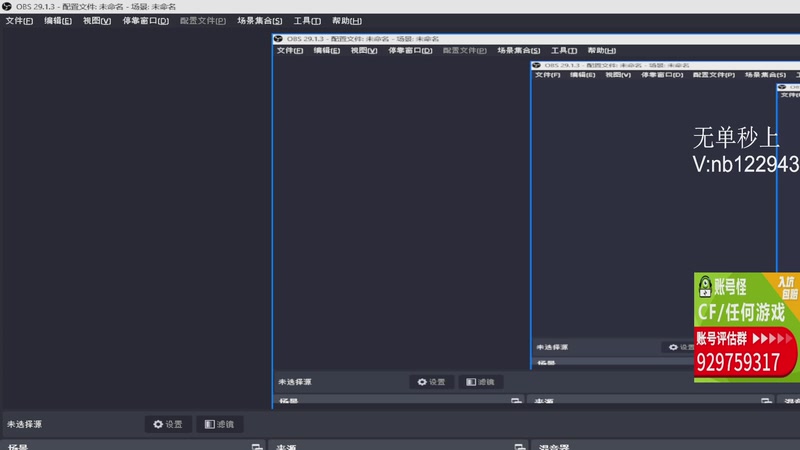
Task: Open the 文件(F) menu
Action: [19, 21]
